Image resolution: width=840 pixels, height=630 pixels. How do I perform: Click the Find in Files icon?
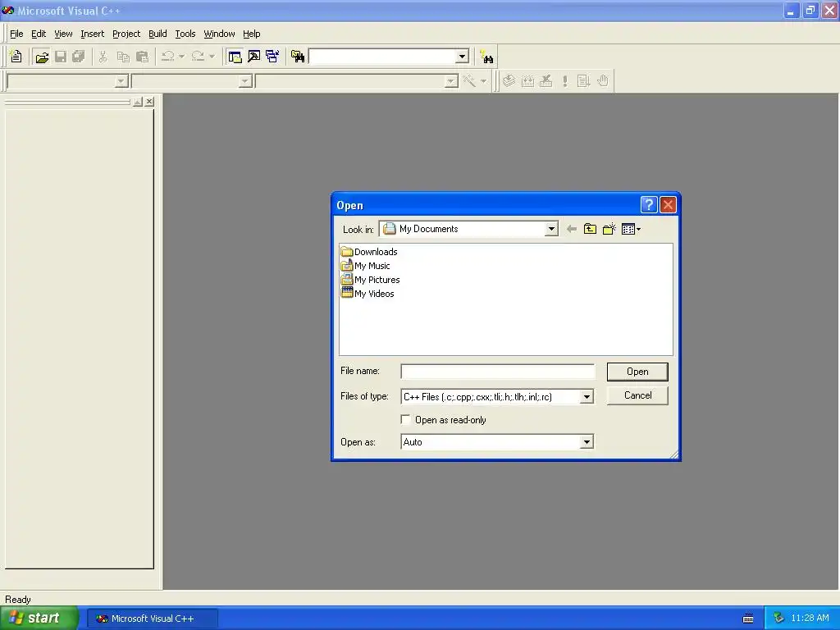298,57
